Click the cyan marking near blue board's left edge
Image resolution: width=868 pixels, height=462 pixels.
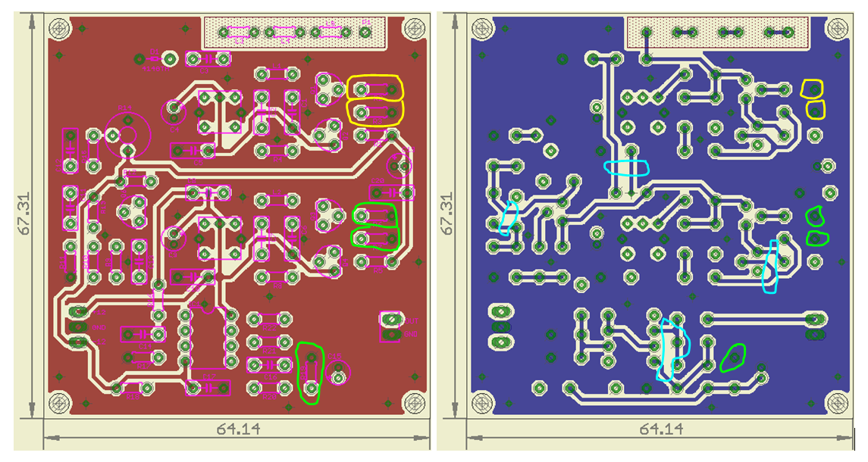pos(509,217)
